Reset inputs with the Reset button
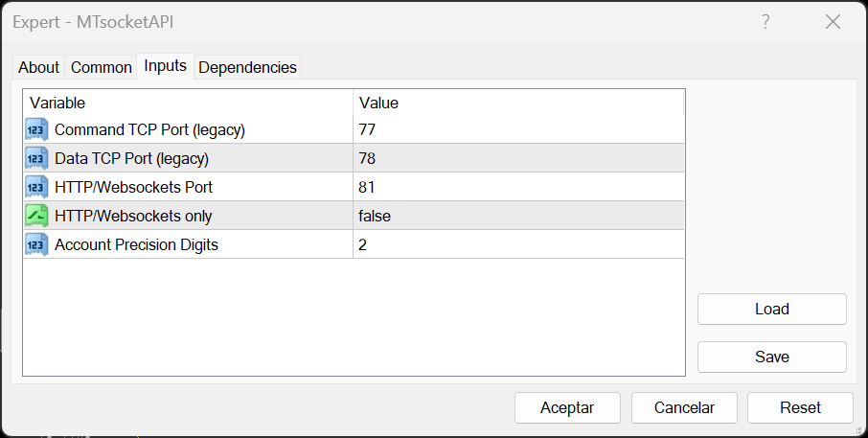Image resolution: width=868 pixels, height=438 pixels. point(800,407)
